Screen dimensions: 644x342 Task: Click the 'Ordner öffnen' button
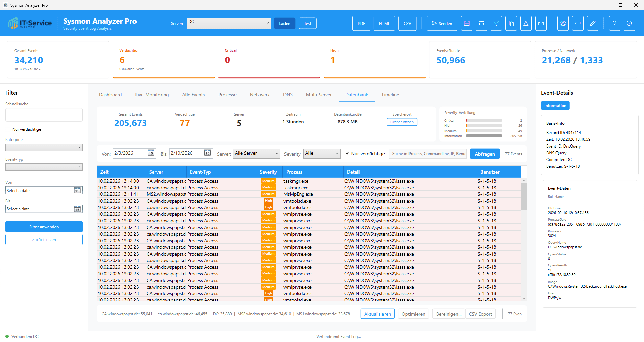tap(402, 122)
